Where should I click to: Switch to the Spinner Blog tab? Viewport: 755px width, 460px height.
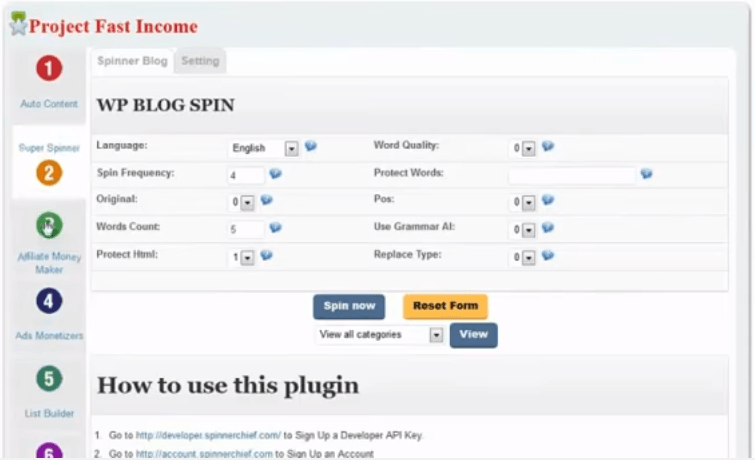[x=132, y=61]
